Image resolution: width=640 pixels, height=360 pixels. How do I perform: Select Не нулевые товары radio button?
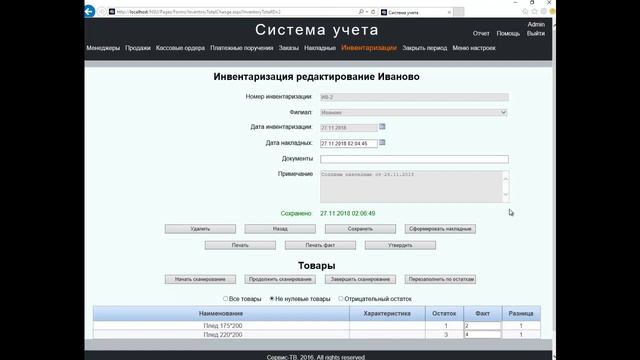272,299
